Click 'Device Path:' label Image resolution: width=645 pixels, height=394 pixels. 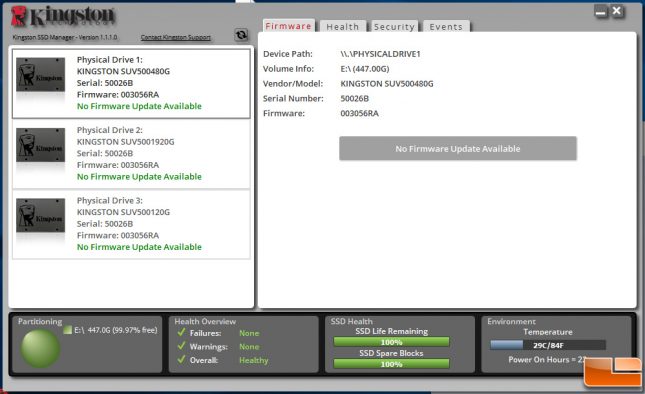click(288, 54)
